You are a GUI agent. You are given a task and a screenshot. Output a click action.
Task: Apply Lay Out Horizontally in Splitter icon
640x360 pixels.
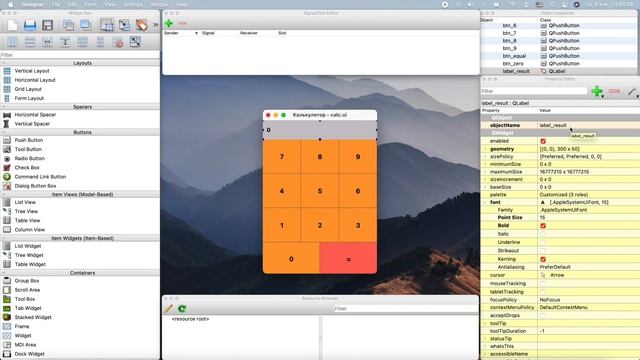click(47, 42)
